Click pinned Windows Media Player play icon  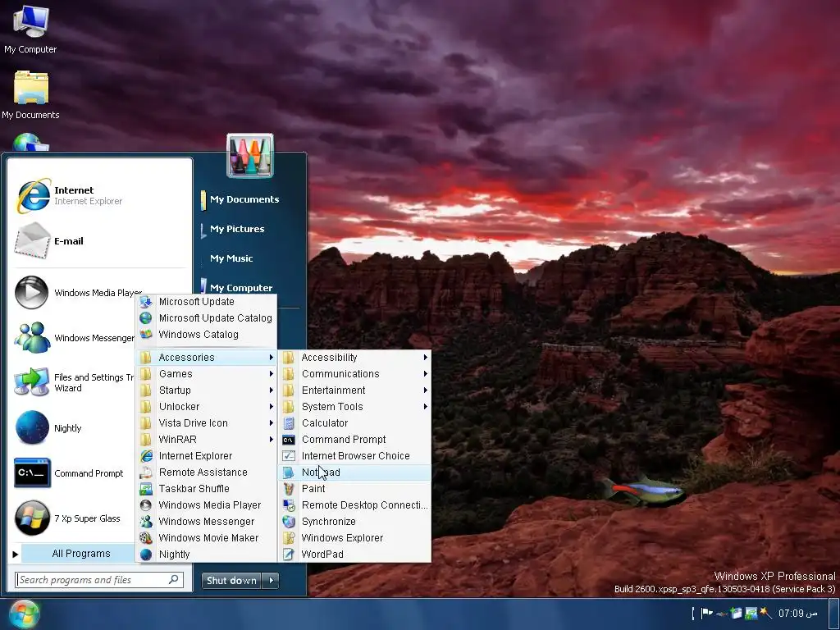[x=32, y=293]
